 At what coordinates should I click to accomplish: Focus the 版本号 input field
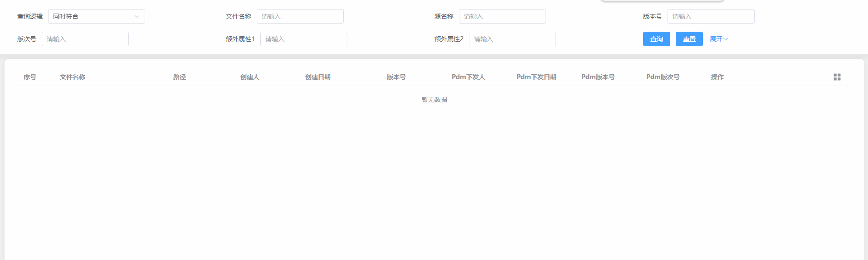coord(711,16)
